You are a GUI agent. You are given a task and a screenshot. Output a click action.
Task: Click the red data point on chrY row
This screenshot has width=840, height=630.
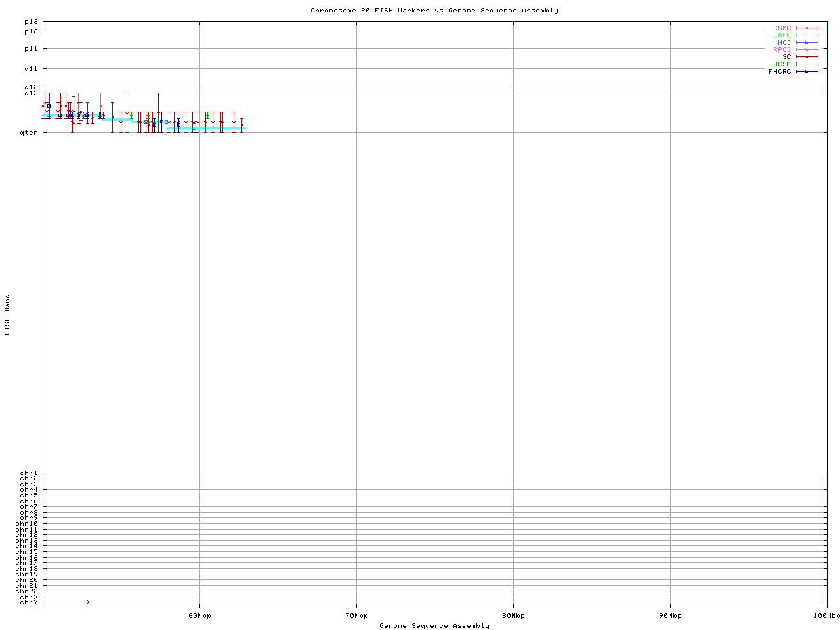(87, 602)
